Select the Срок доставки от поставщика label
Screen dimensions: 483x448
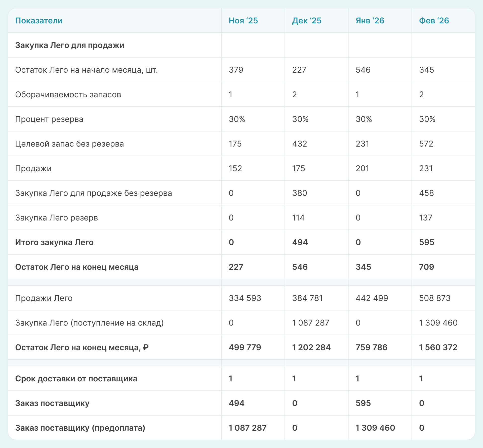[76, 379]
